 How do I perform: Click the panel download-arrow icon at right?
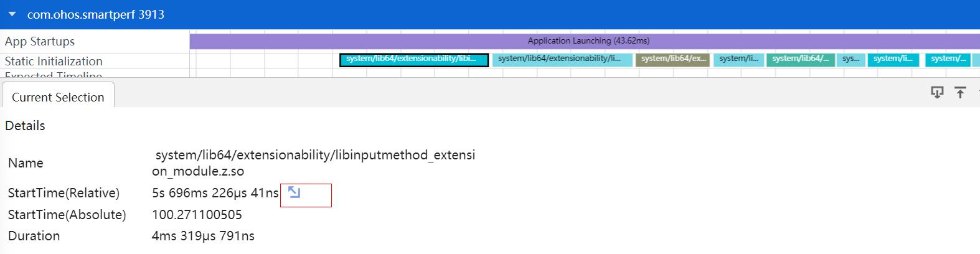937,93
